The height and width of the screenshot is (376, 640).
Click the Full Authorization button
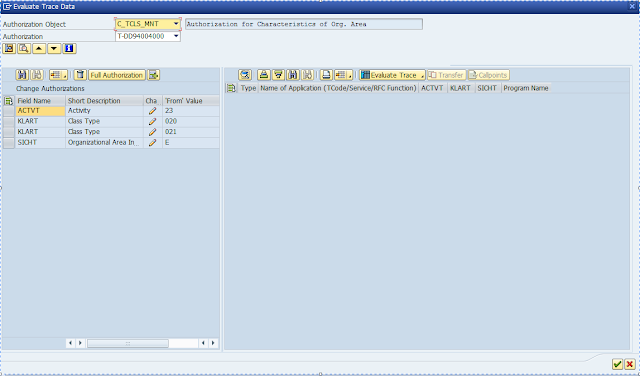point(117,75)
